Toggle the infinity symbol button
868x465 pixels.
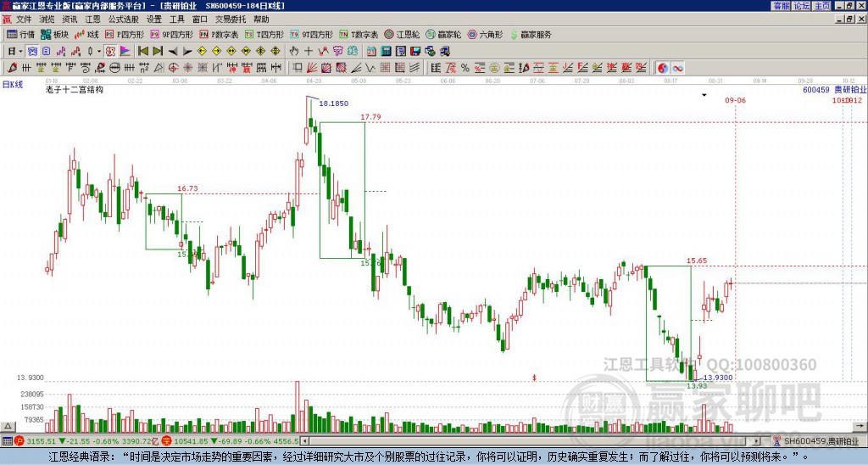677,68
